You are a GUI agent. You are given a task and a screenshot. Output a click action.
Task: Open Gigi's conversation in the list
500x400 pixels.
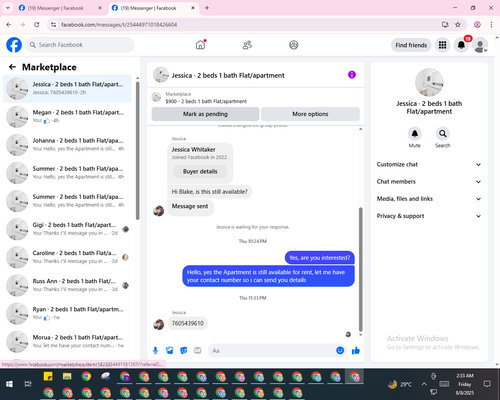pos(67,229)
